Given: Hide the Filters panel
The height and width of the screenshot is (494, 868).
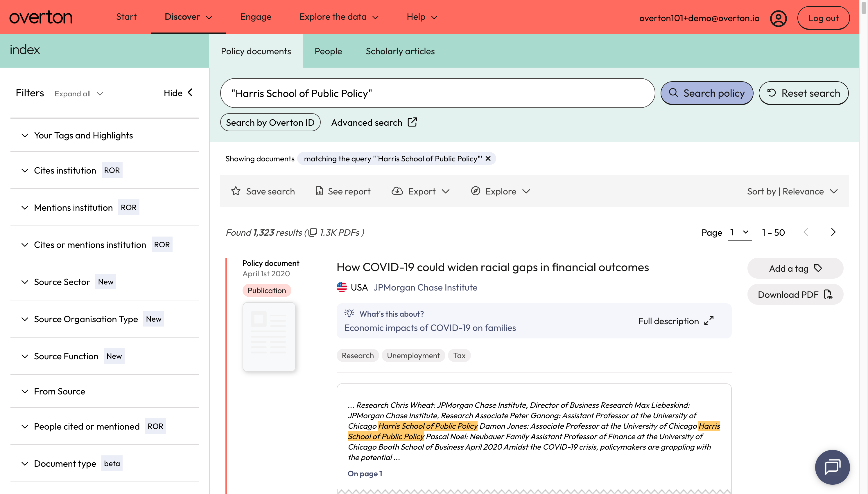Looking at the screenshot, I should pos(179,93).
